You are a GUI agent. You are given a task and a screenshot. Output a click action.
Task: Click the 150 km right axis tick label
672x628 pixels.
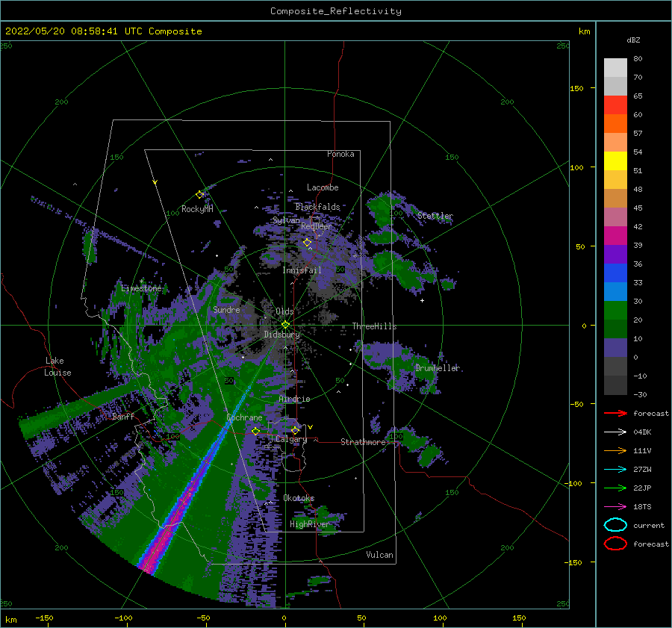pos(576,88)
